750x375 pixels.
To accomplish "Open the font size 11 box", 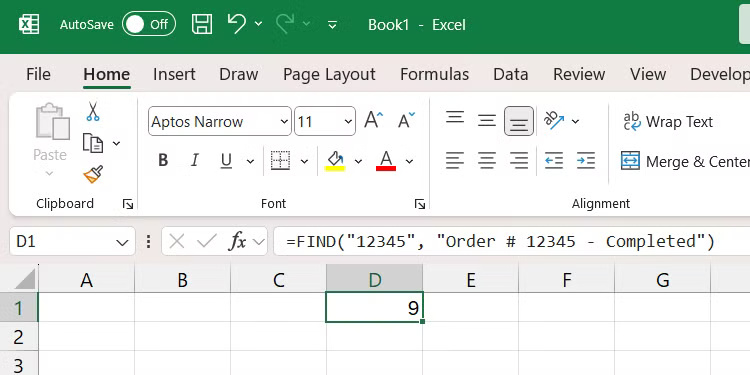I will click(325, 121).
